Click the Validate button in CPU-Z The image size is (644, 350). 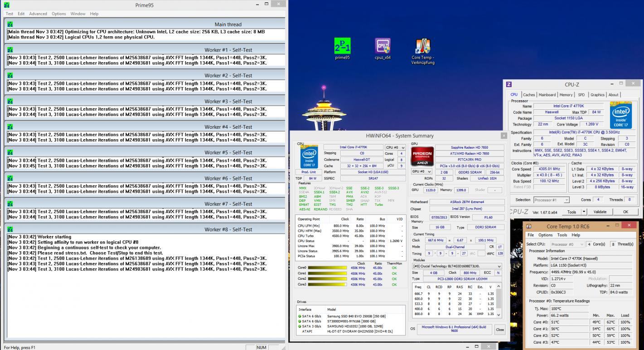[x=600, y=212]
